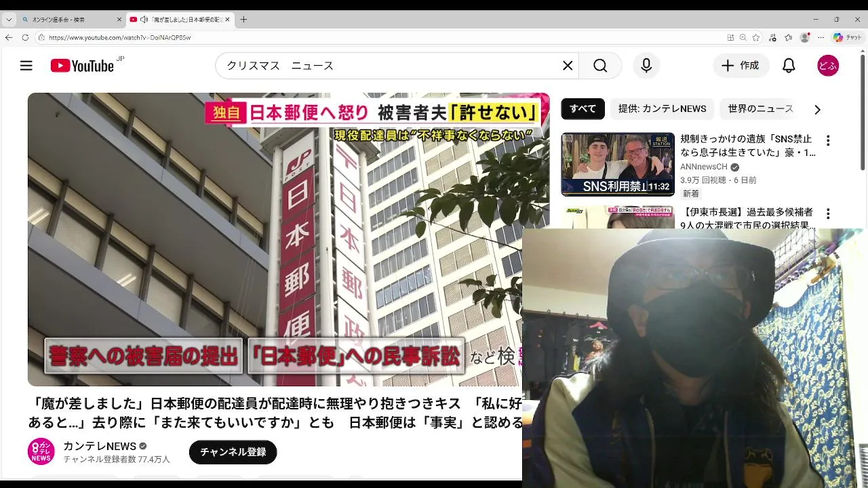Open the pink account avatar menu
The image size is (868, 488).
click(x=828, y=66)
